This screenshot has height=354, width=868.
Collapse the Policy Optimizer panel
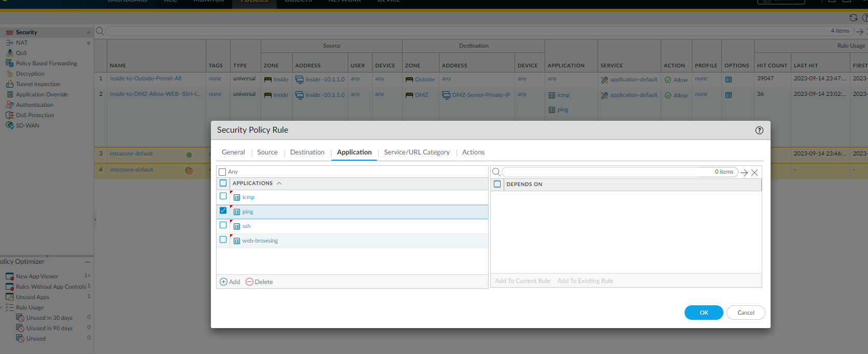pyautogui.click(x=88, y=262)
